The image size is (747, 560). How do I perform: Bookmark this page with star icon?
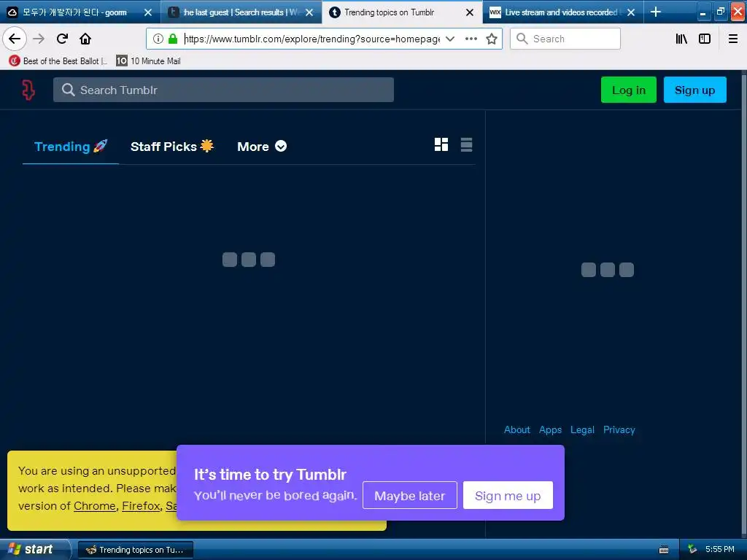(x=492, y=39)
